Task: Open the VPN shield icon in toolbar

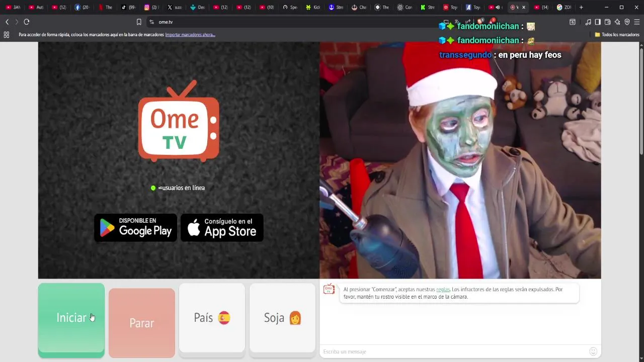Action: tap(627, 22)
